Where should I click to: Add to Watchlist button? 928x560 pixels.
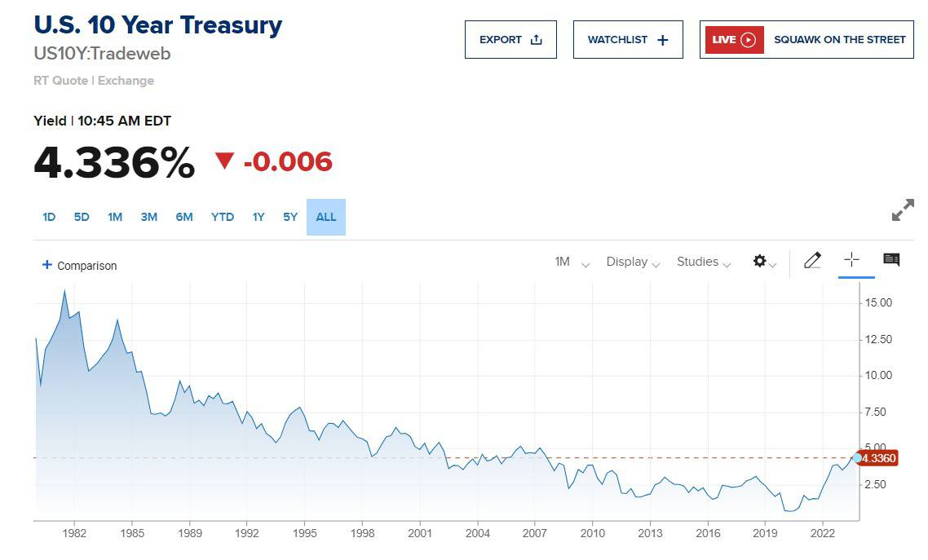pos(628,40)
